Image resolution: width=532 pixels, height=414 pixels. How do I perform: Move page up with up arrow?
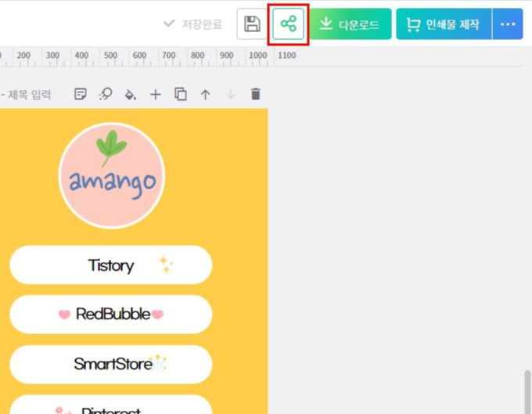click(x=205, y=95)
